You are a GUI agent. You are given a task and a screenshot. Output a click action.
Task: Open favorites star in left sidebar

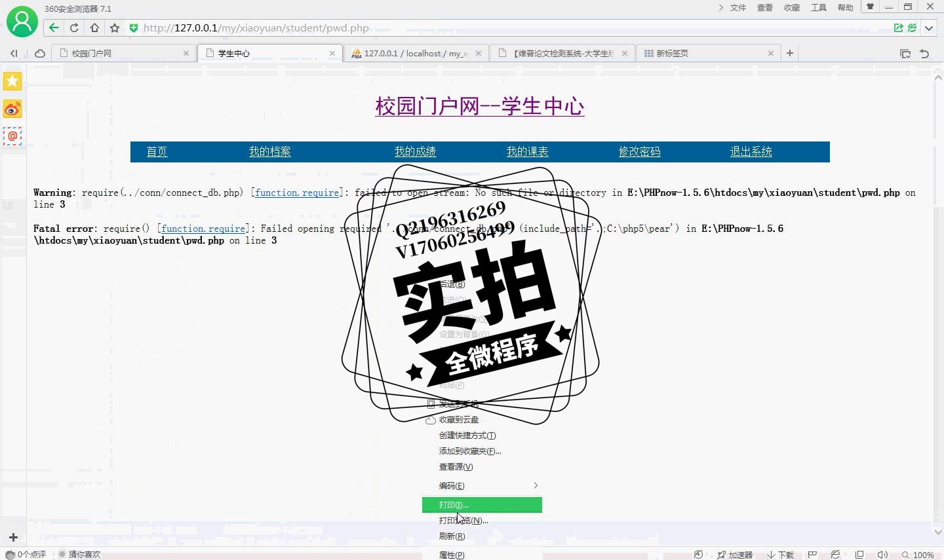tap(12, 81)
